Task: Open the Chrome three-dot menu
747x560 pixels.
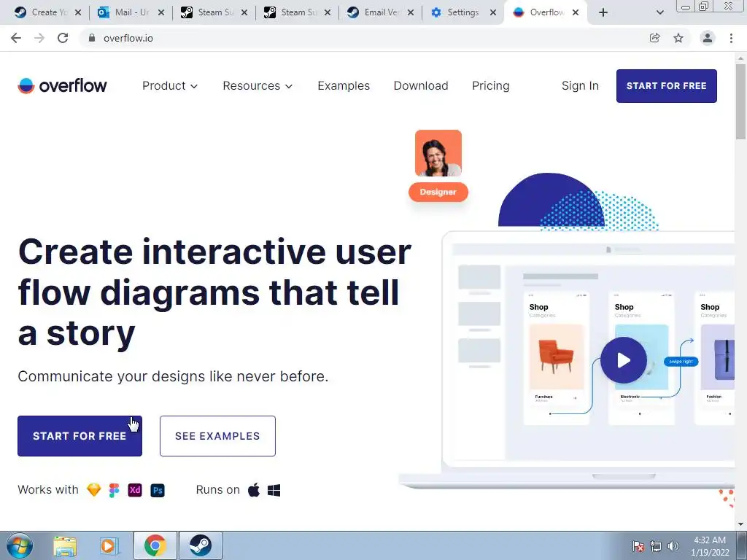Action: (731, 38)
